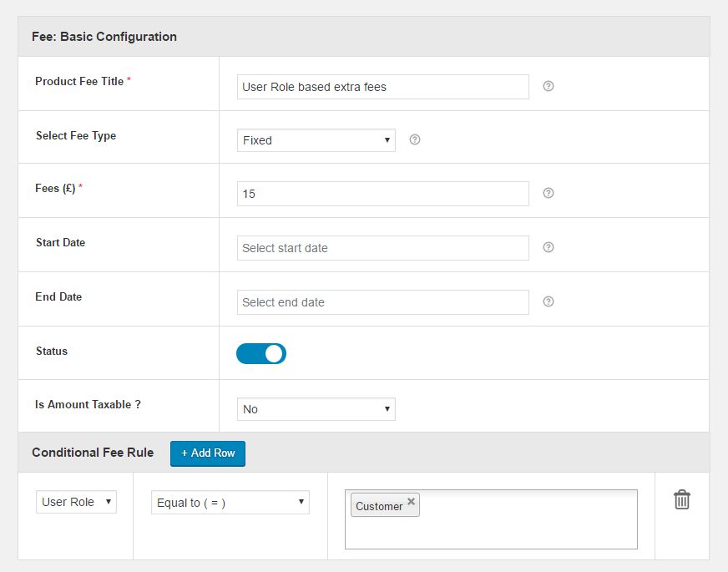The image size is (728, 572).
Task: Delete the conditional rule with trash icon
Action: (x=682, y=500)
